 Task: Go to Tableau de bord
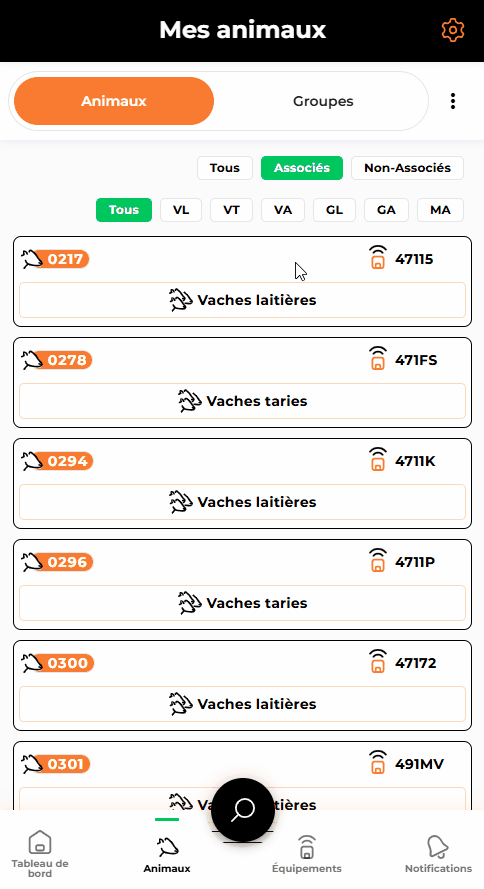click(40, 853)
